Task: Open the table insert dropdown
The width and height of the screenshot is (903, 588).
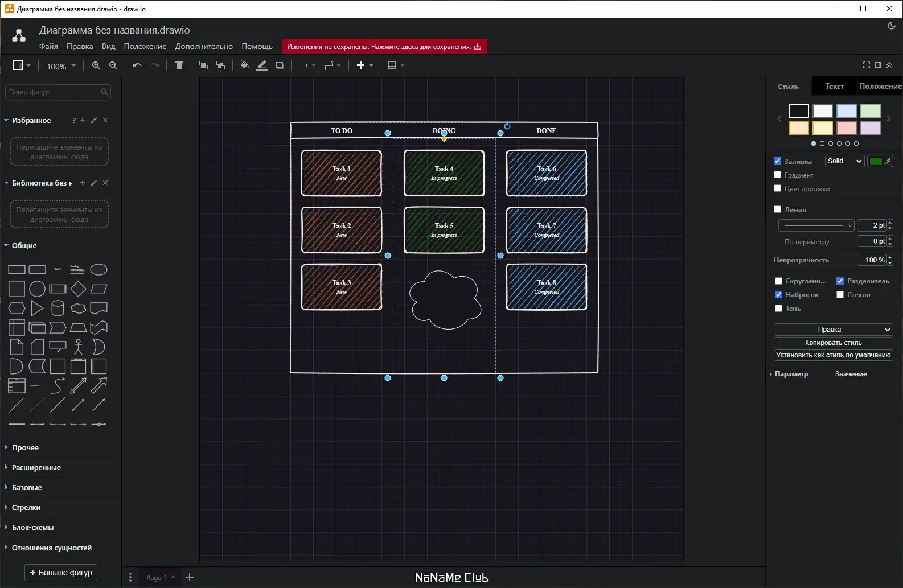Action: click(x=396, y=65)
